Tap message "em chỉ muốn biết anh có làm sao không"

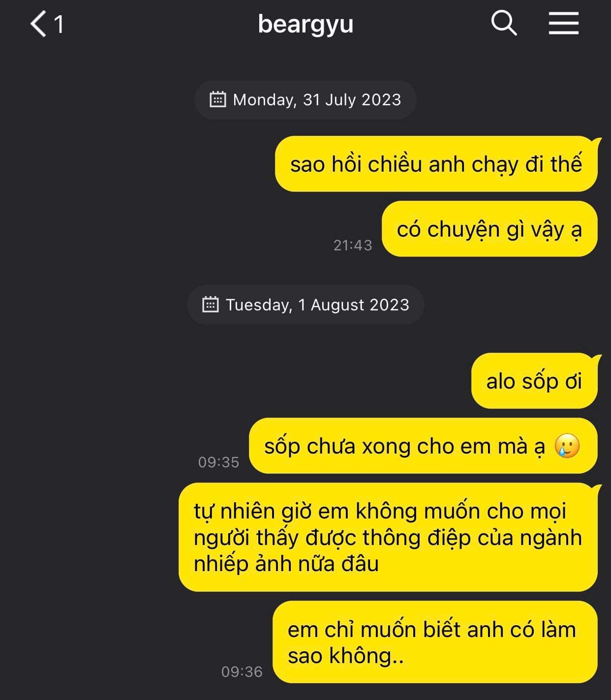tap(435, 642)
